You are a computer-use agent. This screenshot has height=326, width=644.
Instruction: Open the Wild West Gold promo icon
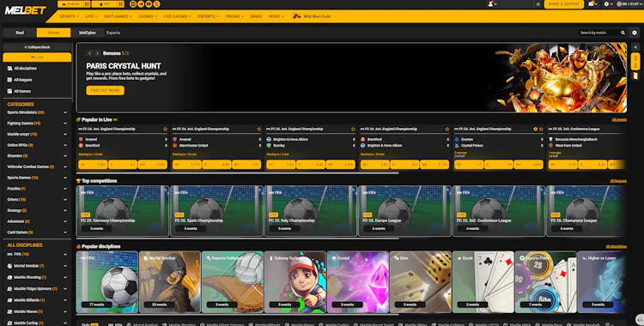pyautogui.click(x=296, y=16)
